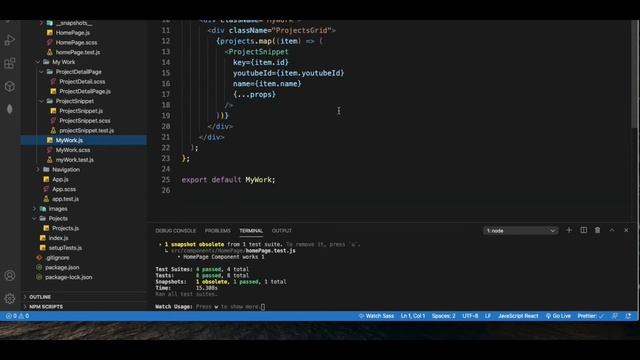Open App.js file
The height and width of the screenshot is (360, 640).
click(x=60, y=179)
